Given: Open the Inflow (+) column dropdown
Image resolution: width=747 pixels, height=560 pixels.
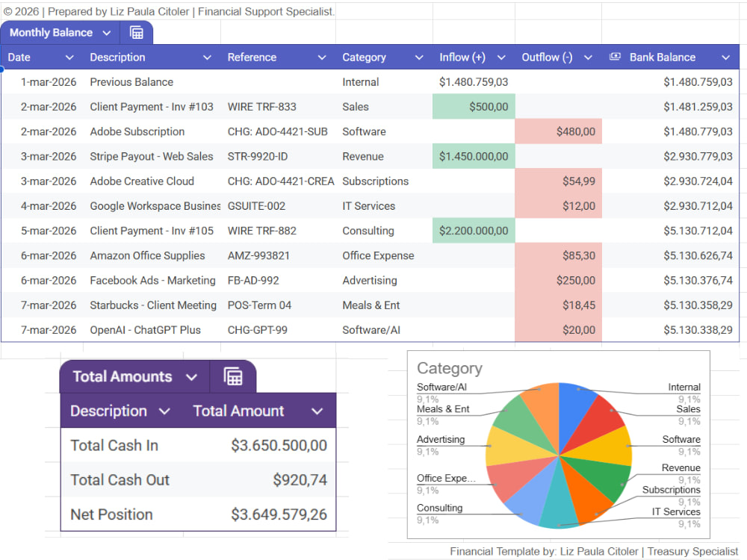Looking at the screenshot, I should 501,57.
